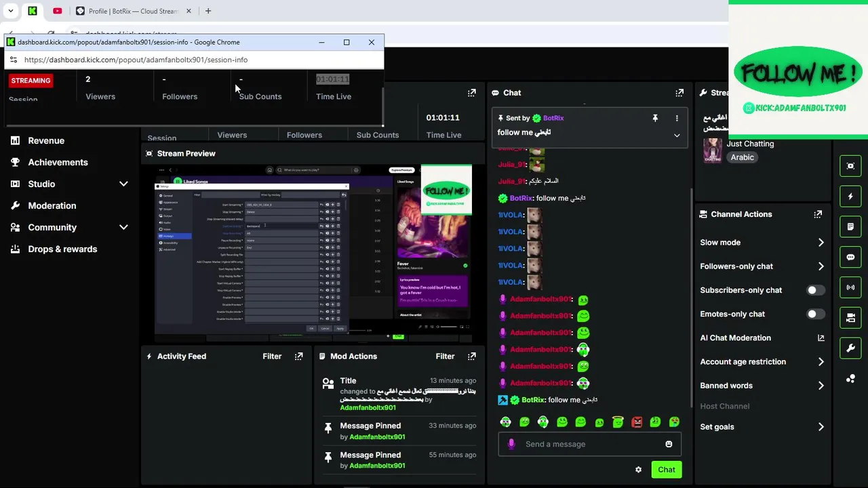Expand the pinned follow me message
This screenshot has height=488, width=868.
(676, 136)
